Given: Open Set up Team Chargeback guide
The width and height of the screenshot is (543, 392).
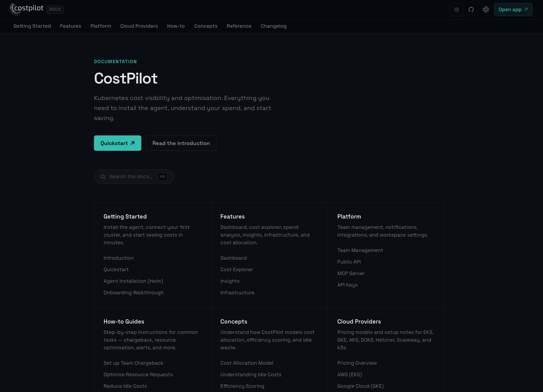Looking at the screenshot, I should (133, 363).
